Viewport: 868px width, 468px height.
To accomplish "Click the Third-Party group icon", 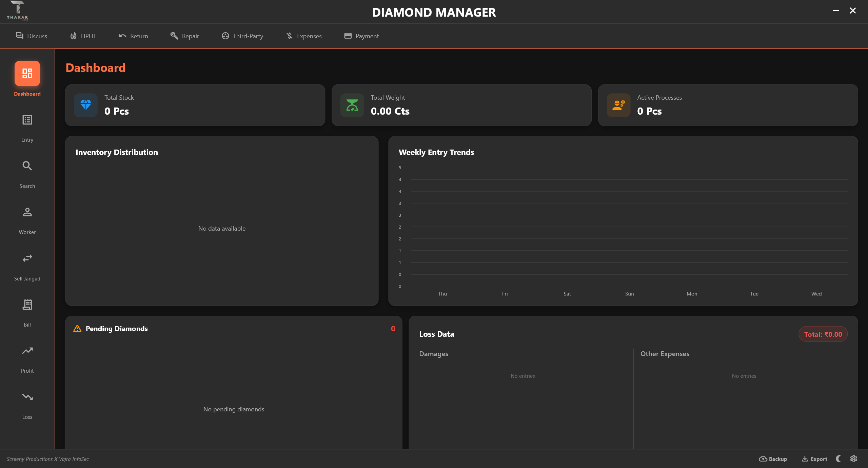I will (225, 36).
